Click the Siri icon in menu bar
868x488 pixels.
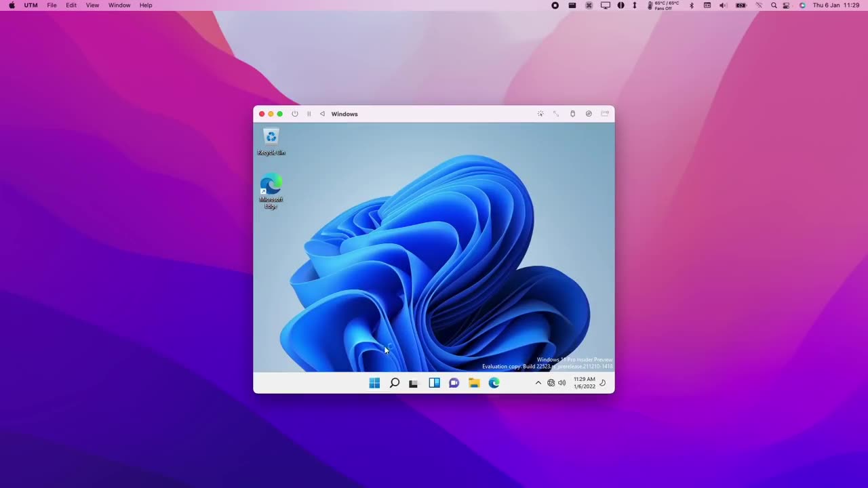pyautogui.click(x=802, y=5)
